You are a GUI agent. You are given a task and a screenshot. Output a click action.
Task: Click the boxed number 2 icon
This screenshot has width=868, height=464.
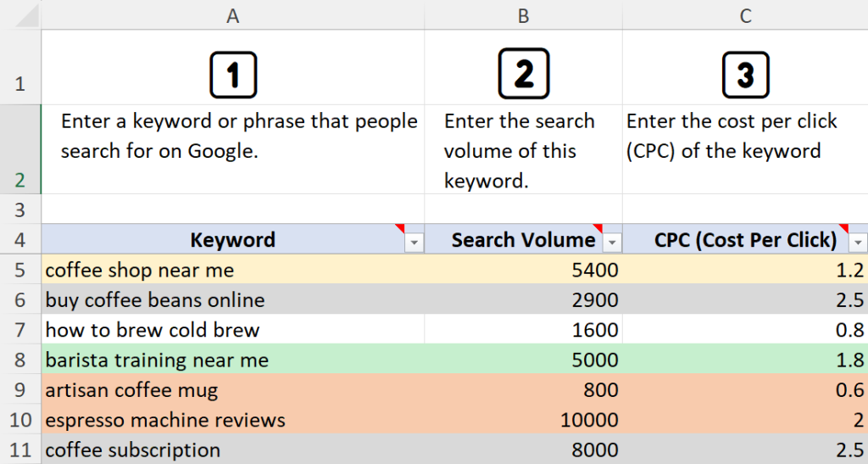(x=524, y=74)
